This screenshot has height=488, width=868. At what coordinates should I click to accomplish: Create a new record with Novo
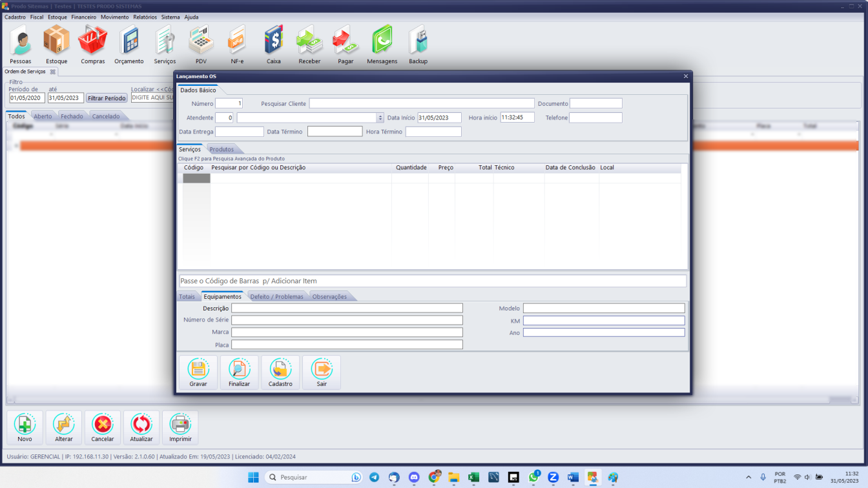25,427
